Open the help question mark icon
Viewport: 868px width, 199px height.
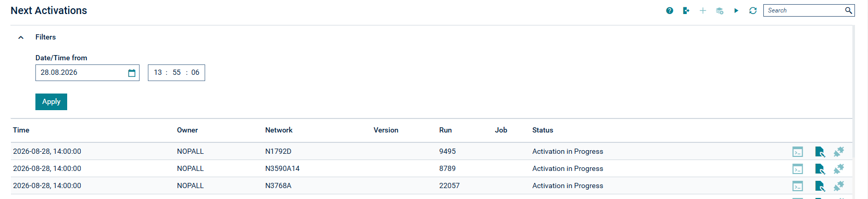(670, 10)
